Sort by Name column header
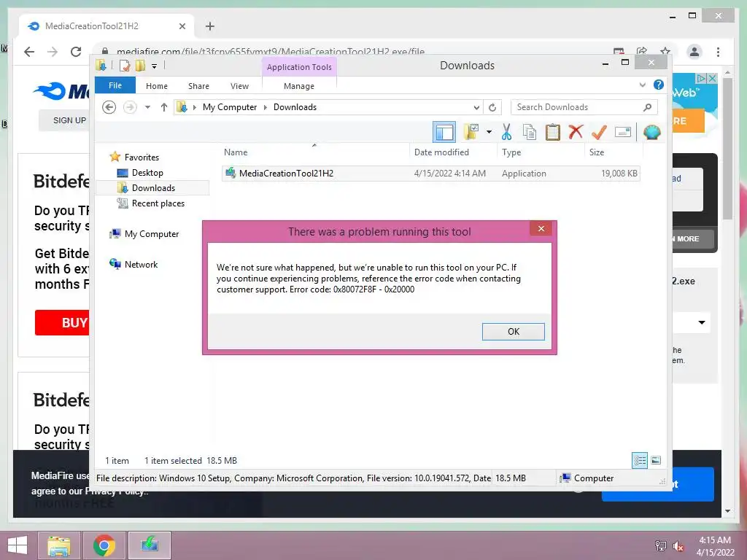Image resolution: width=747 pixels, height=560 pixels. (314, 152)
